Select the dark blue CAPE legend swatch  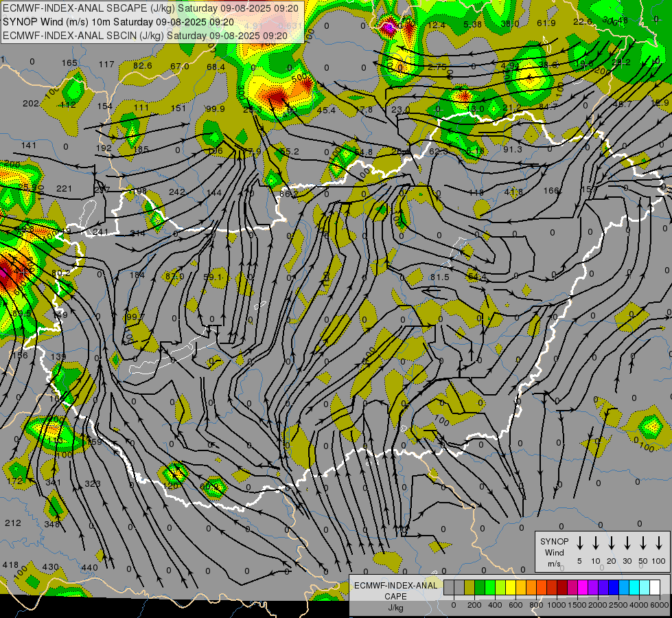click(x=613, y=588)
